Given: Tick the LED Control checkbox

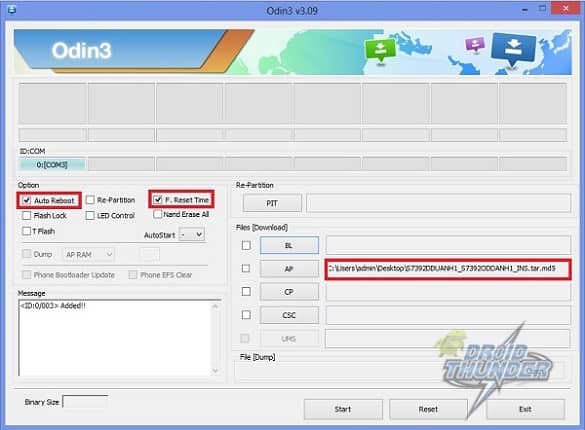Looking at the screenshot, I should point(90,216).
